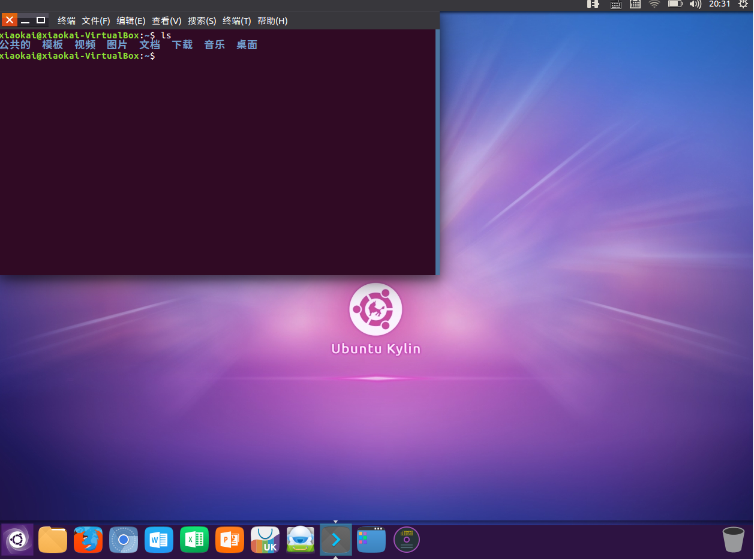
Task: Click the 桌面 directory name
Action: coord(247,45)
